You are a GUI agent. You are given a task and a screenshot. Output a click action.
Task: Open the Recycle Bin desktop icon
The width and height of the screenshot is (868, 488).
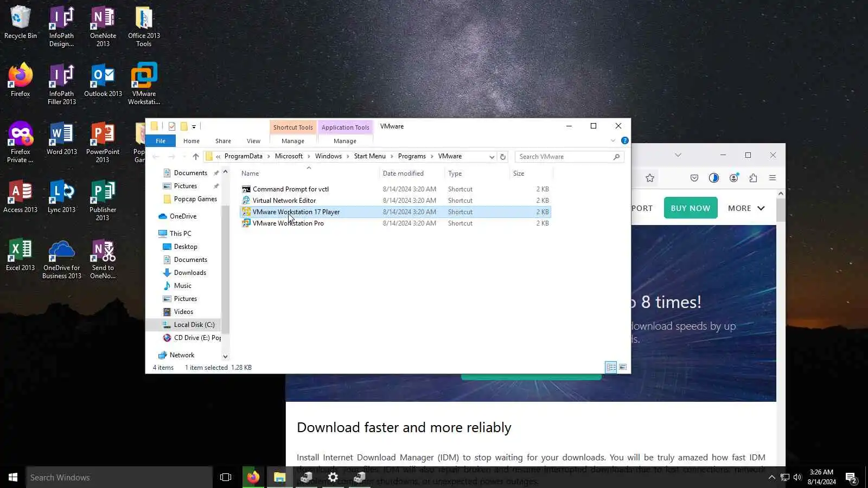[21, 23]
